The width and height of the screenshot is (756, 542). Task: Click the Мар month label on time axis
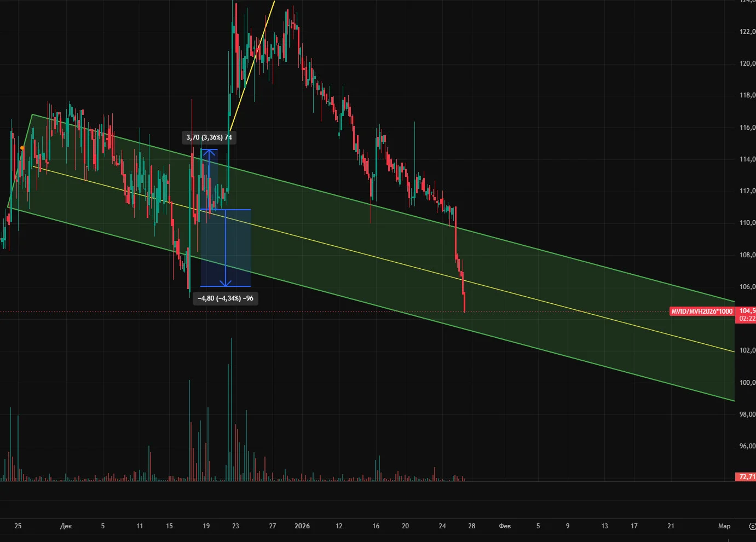pos(724,526)
